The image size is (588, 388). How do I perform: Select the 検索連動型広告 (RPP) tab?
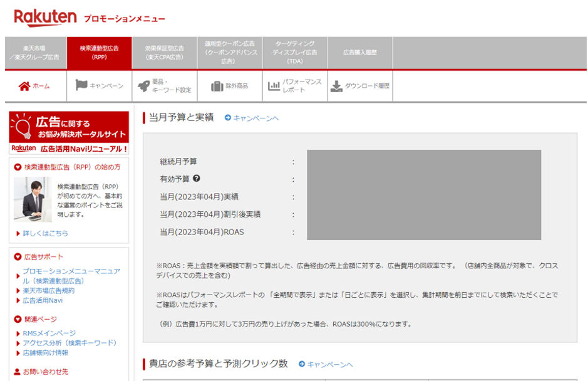100,53
